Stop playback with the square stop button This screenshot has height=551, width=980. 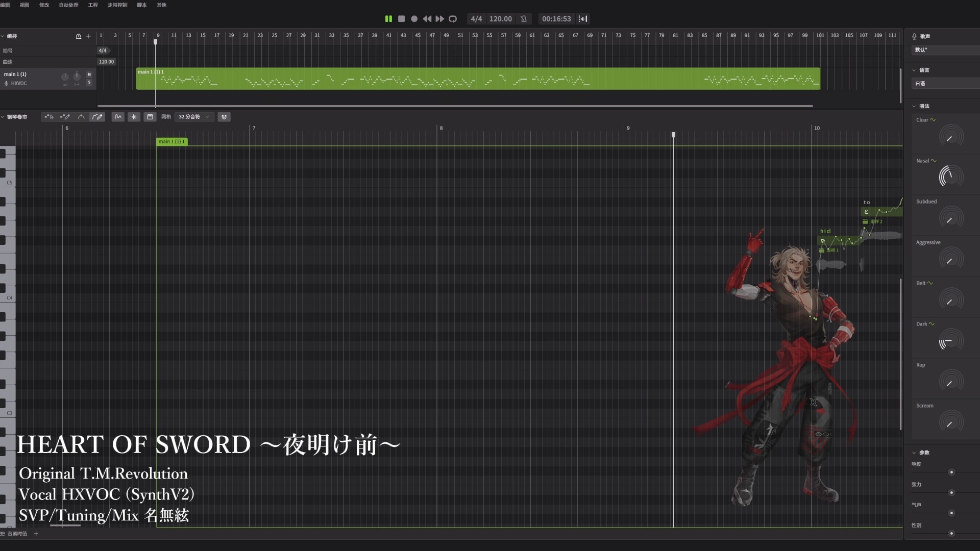[402, 19]
